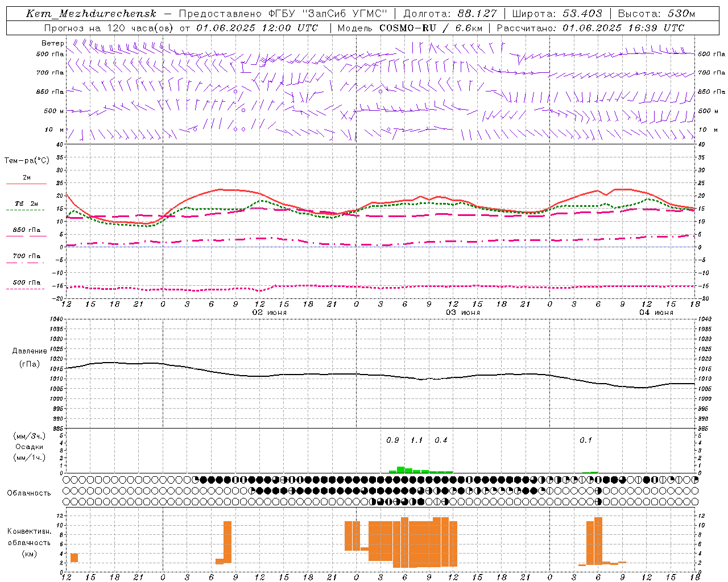Click the 'Td 2м' legend label
The image size is (728, 582).
click(26, 203)
